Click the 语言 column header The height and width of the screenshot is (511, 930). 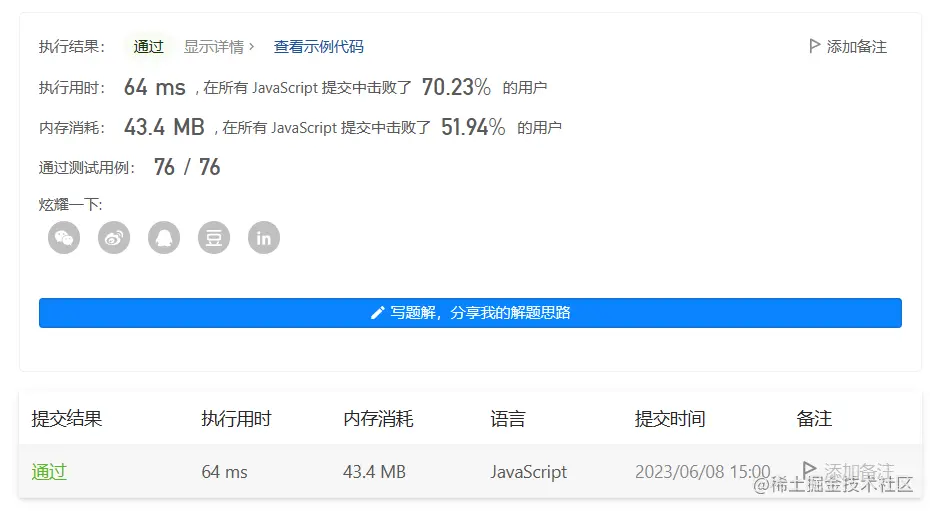tap(508, 419)
